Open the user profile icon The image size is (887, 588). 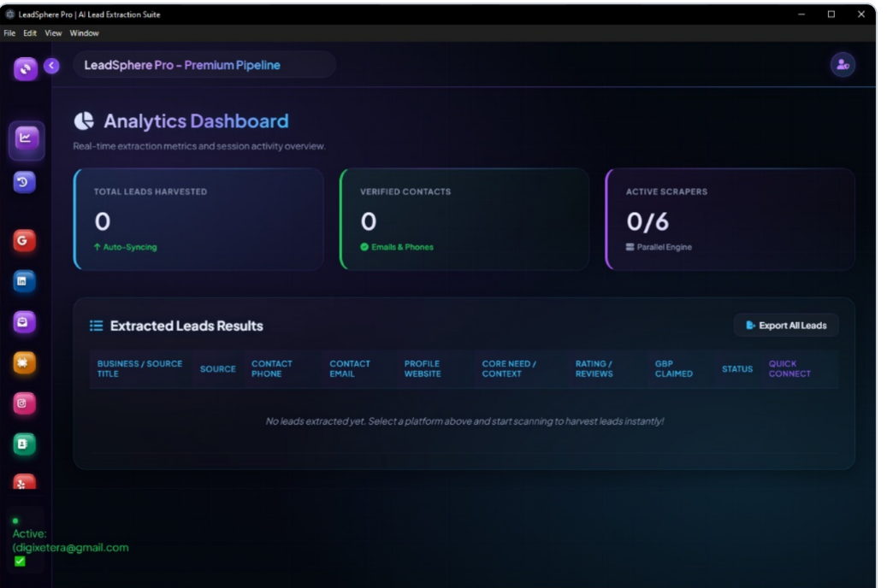tap(843, 64)
